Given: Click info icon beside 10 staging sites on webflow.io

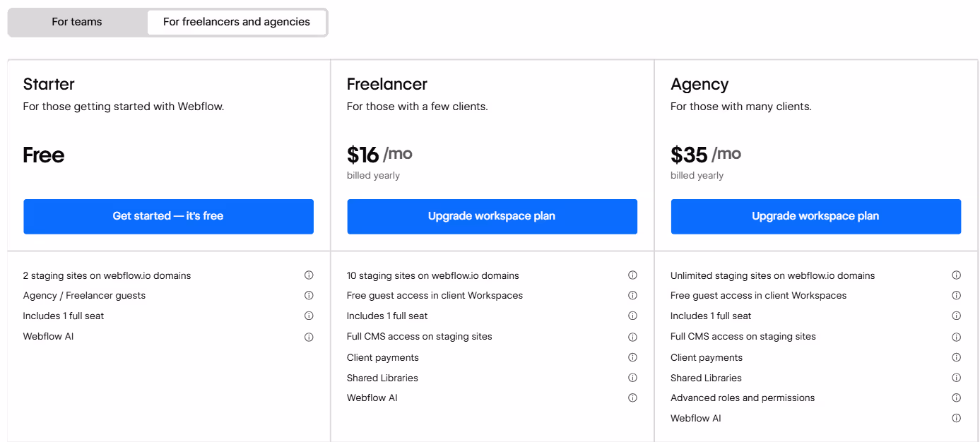Looking at the screenshot, I should pos(632,275).
